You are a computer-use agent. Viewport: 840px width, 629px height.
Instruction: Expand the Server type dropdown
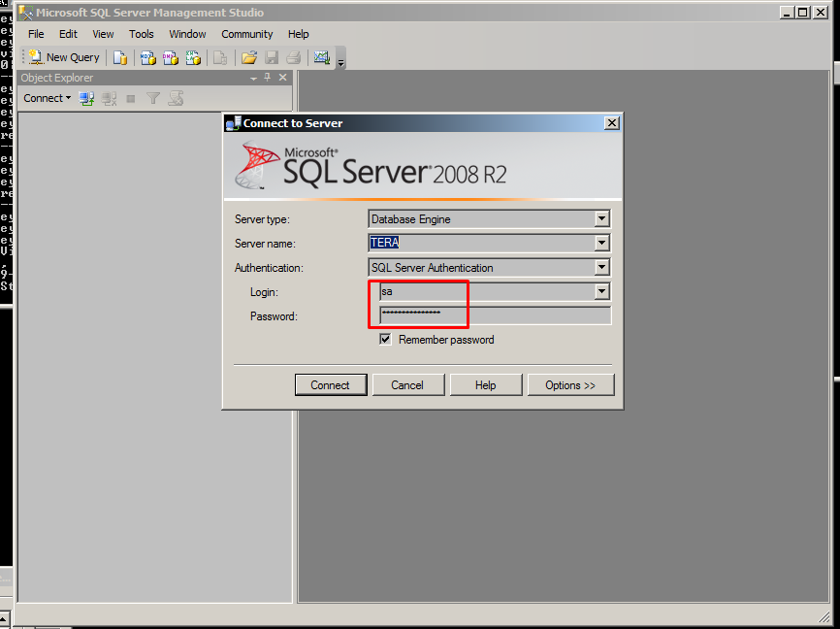pos(601,218)
